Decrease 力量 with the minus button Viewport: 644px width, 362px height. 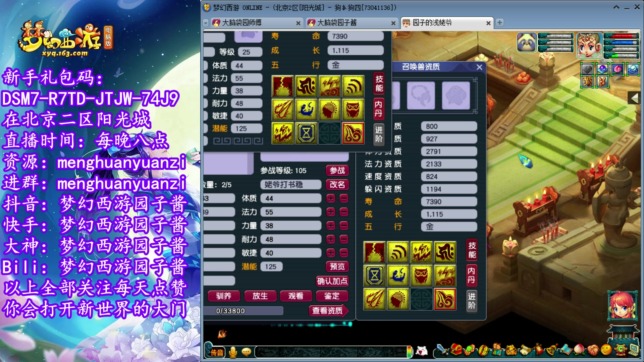(344, 226)
